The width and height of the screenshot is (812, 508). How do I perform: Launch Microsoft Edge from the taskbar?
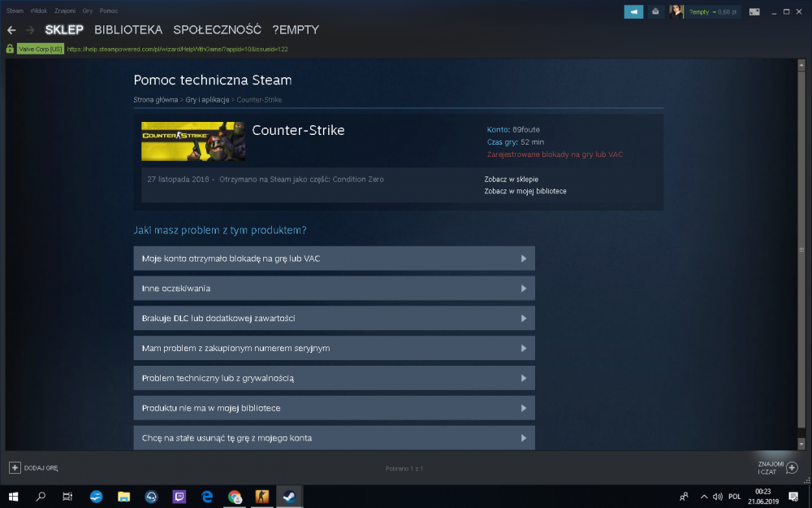coord(207,497)
